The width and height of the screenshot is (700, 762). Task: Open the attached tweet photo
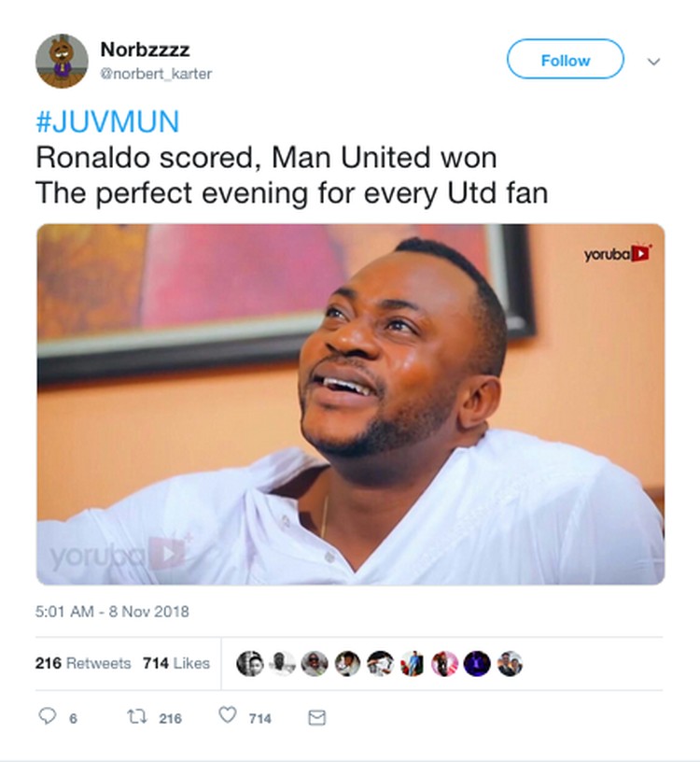350,403
